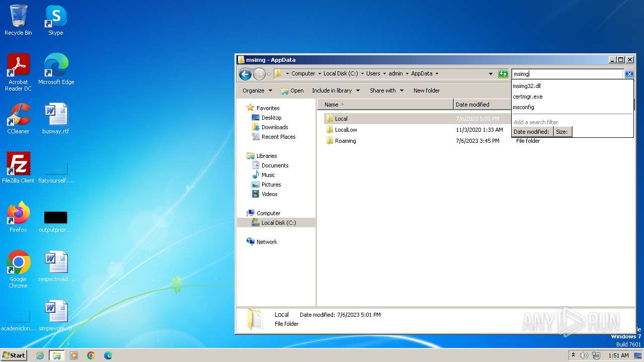Open the Organize menu

point(257,90)
